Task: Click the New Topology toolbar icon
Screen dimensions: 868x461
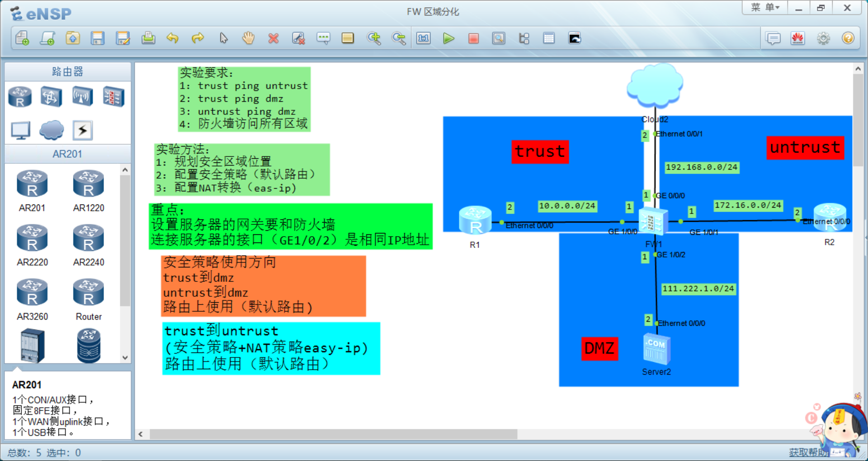Action: point(22,38)
